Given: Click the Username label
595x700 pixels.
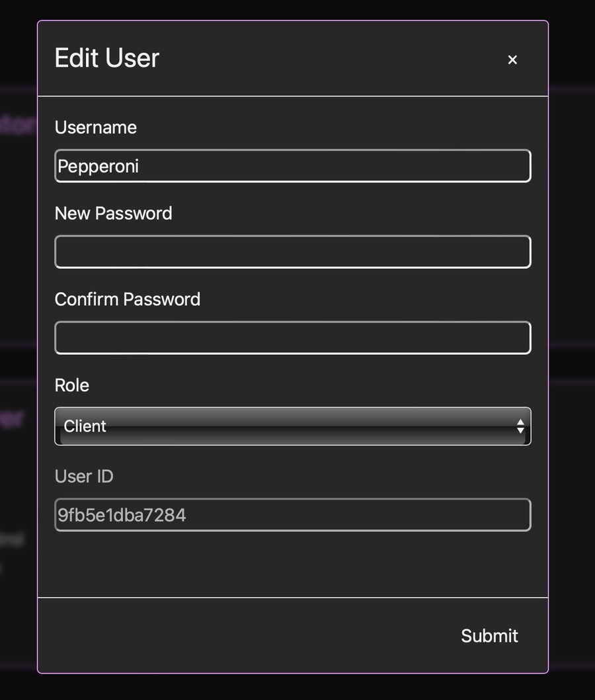Looking at the screenshot, I should pos(96,128).
